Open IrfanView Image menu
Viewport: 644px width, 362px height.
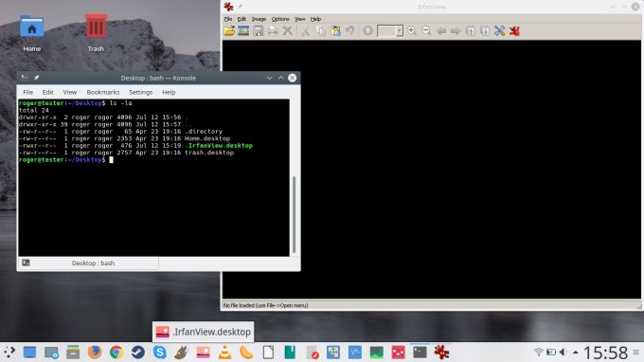point(259,19)
